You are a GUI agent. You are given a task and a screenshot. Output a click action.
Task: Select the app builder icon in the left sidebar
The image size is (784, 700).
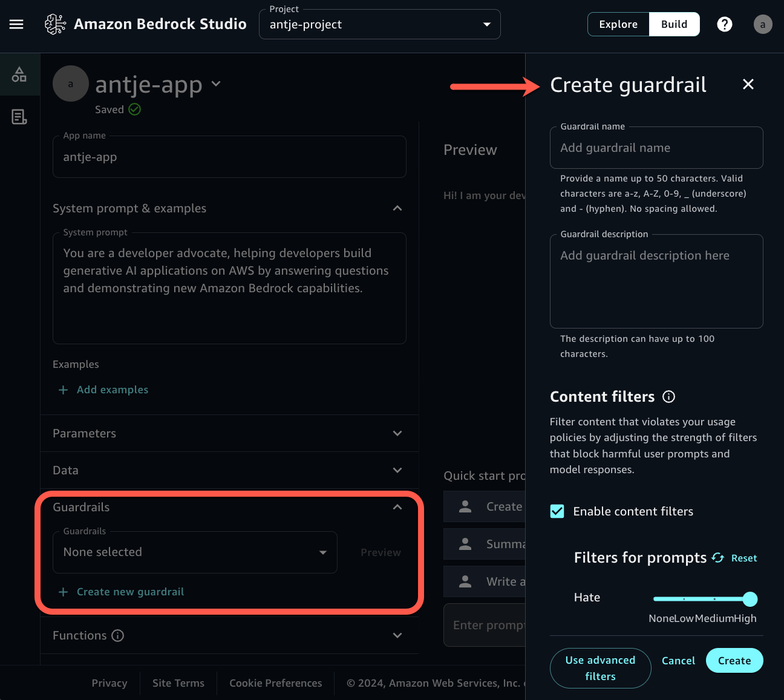point(19,74)
